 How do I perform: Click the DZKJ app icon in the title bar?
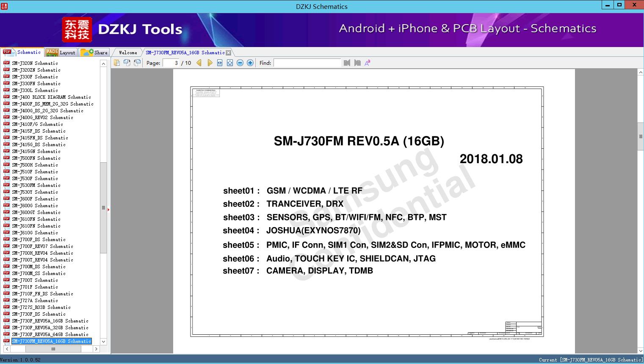(5, 6)
